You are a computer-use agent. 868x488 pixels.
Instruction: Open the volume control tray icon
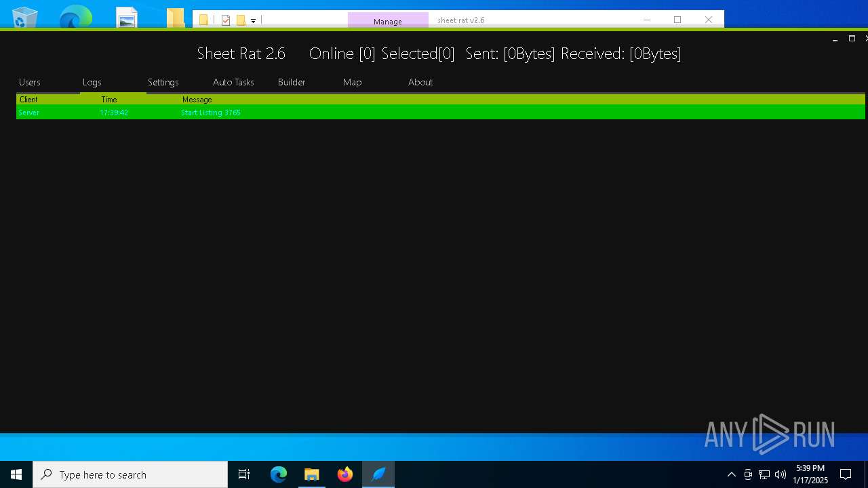point(781,474)
